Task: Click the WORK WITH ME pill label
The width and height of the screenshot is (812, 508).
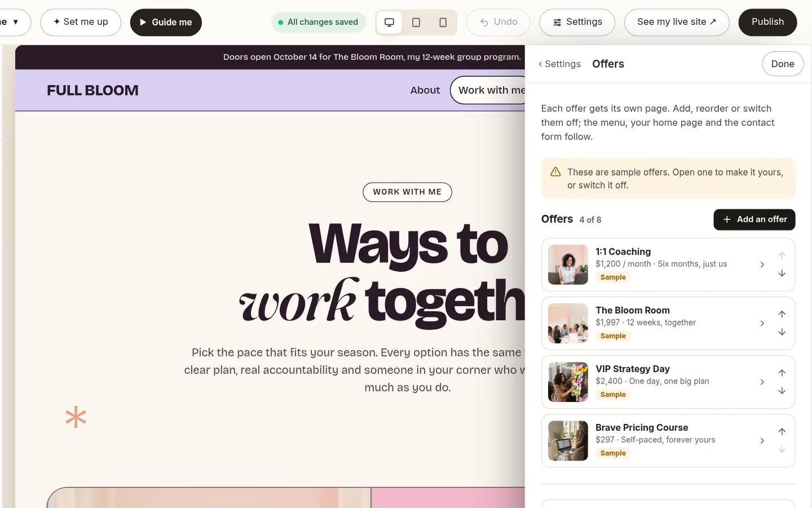Action: click(x=407, y=192)
